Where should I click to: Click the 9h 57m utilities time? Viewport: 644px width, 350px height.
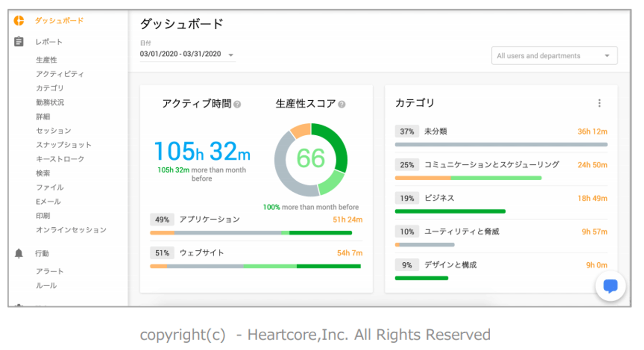pos(595,232)
